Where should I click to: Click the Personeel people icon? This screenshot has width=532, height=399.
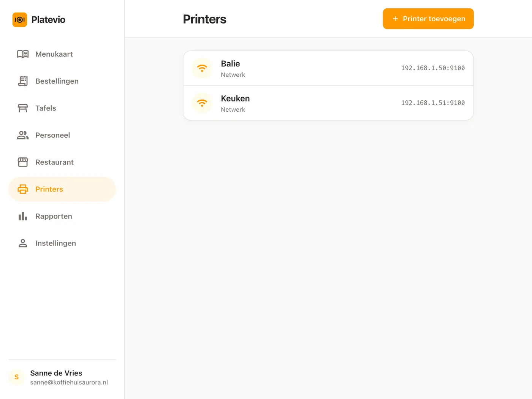23,135
